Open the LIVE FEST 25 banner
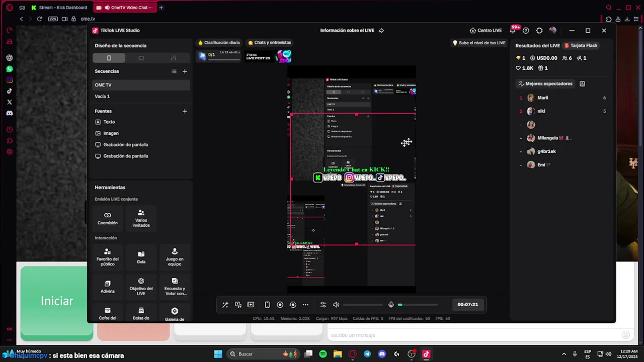Image resolution: width=644 pixels, height=362 pixels. (269, 56)
